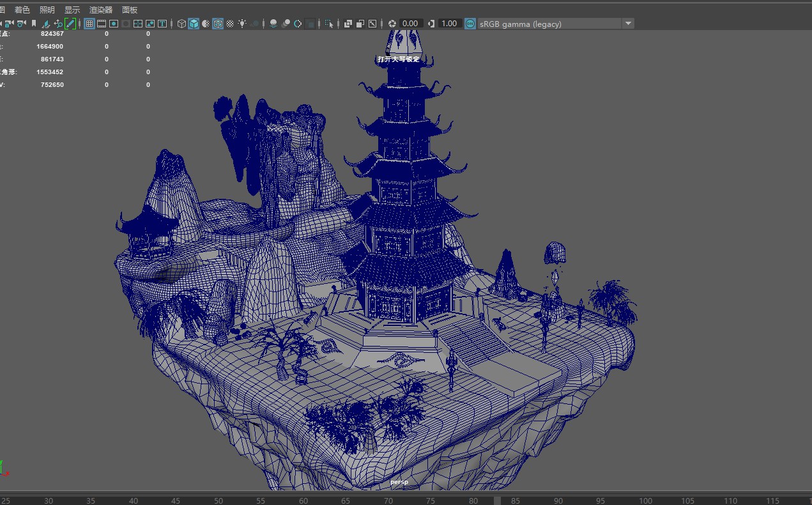
Task: Click the bookmarks icon
Action: click(x=33, y=24)
